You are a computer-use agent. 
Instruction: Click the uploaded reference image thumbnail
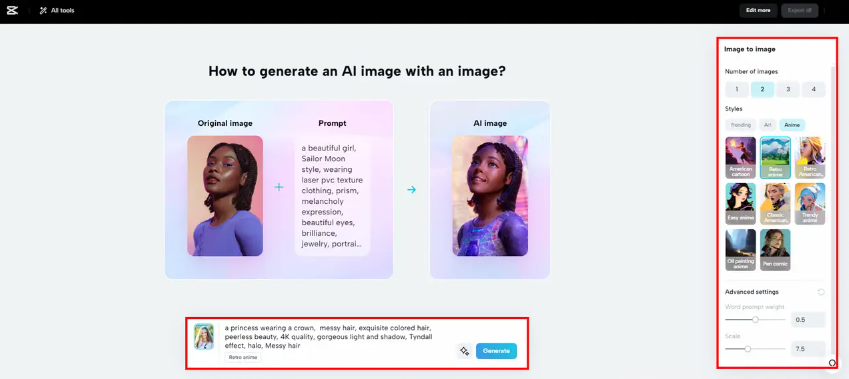coord(204,336)
